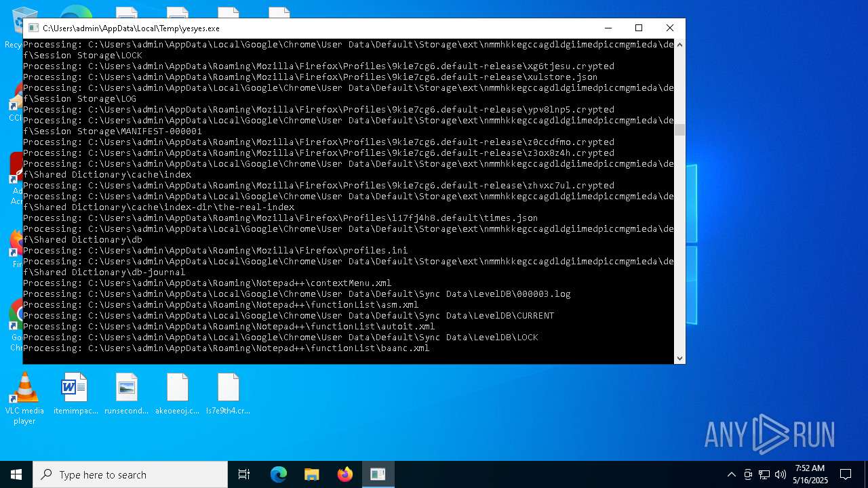Click the text Session Storage\MANIFEST-000001
The width and height of the screenshot is (868, 488).
point(118,131)
